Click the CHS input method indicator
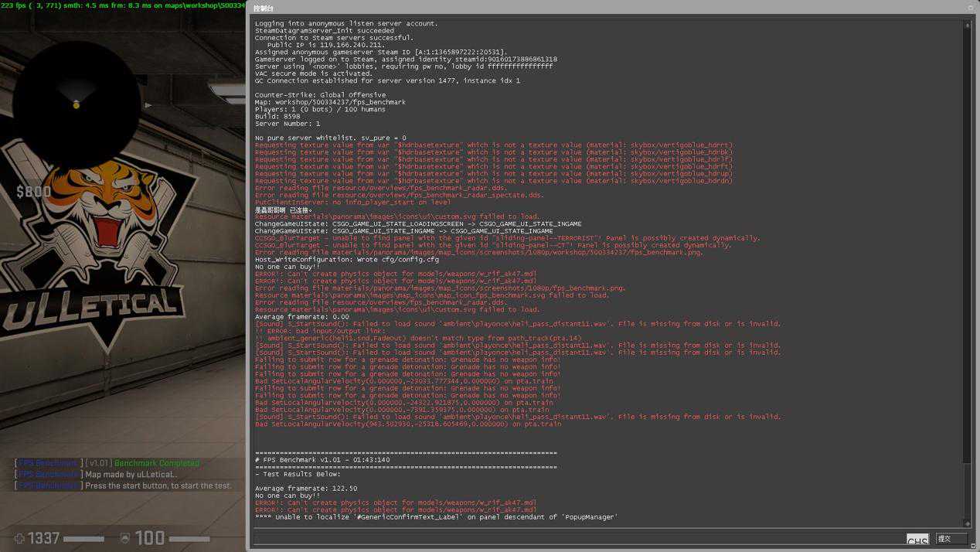The width and height of the screenshot is (980, 552). (917, 540)
